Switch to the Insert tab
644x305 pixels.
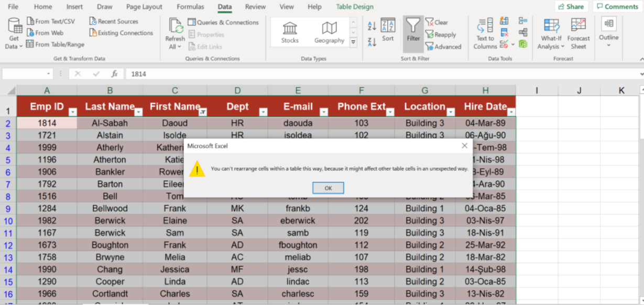coord(74,7)
